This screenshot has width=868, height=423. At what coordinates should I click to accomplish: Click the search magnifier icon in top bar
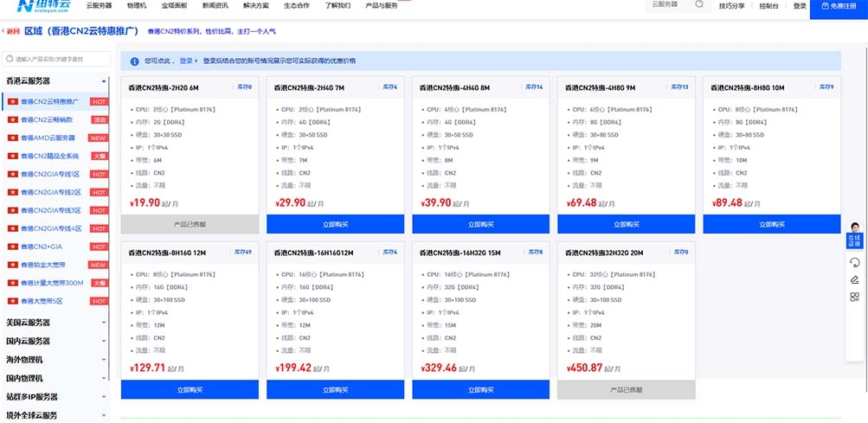700,4
